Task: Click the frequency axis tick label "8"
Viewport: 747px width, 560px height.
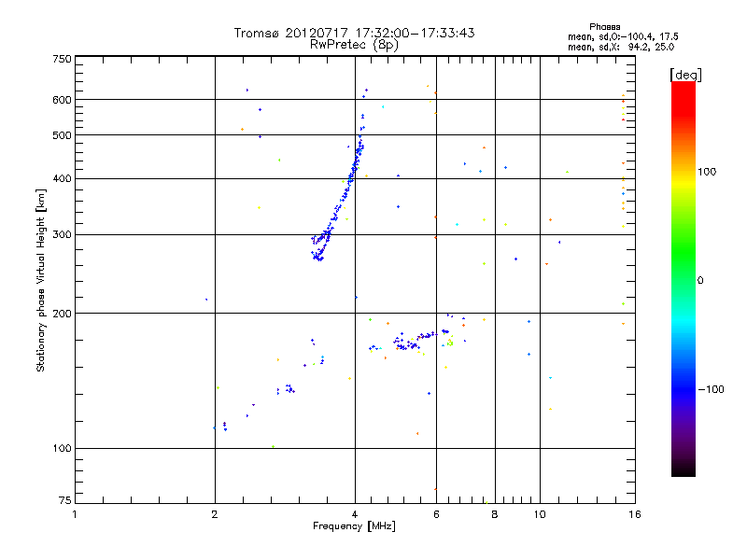Action: point(495,514)
